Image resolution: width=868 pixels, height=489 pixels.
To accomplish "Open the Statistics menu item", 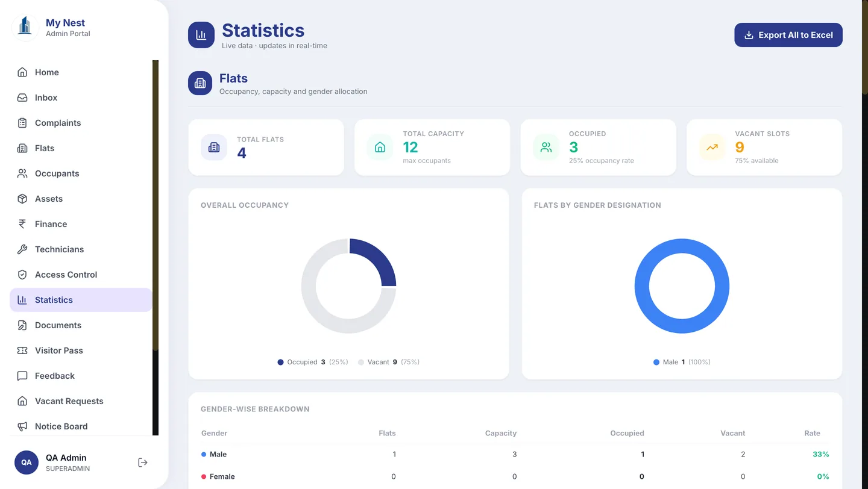I will 81,300.
